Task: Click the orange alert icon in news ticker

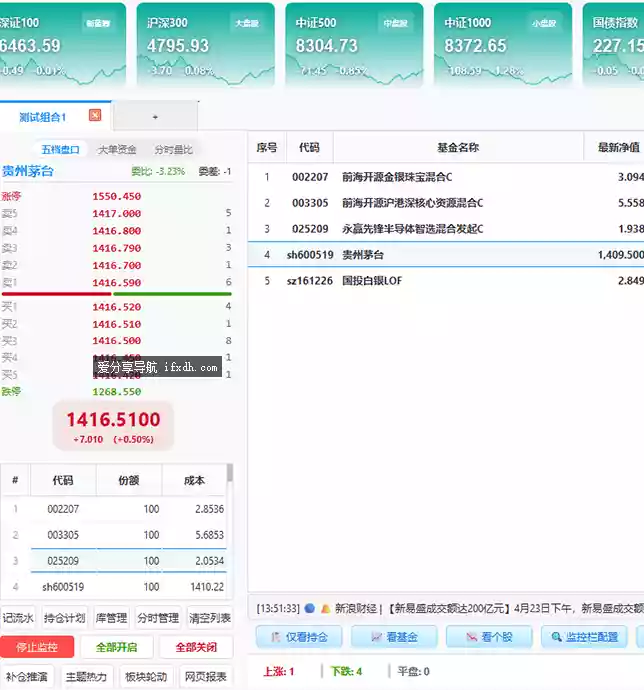Action: [325, 609]
